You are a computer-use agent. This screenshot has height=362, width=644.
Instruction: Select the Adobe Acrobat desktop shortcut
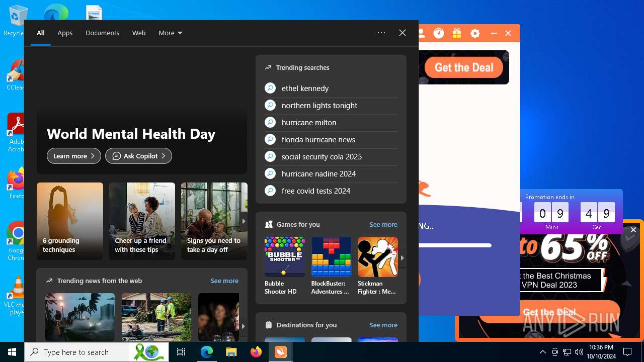click(15, 132)
